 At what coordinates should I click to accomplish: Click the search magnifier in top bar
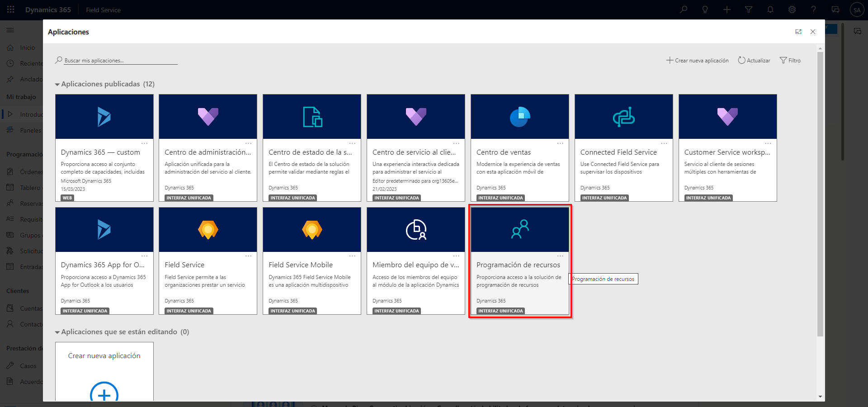[684, 9]
